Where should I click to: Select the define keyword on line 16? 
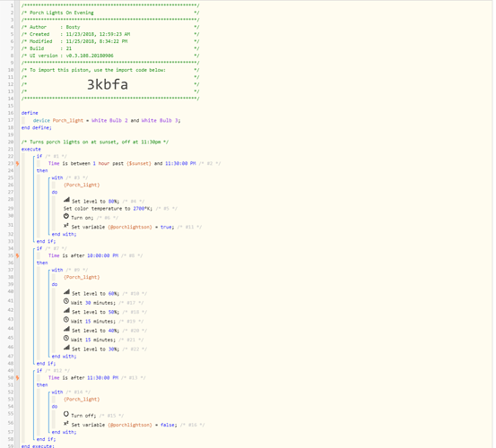(30, 113)
